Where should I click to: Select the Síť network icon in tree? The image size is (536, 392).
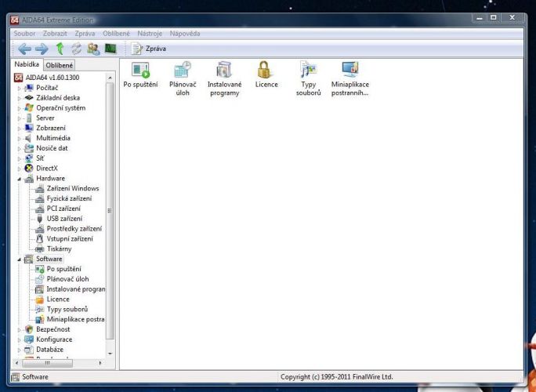click(x=29, y=158)
